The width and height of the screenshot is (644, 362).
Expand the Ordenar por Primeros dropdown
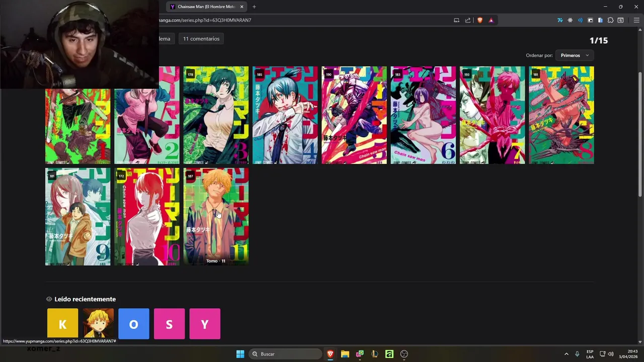575,55
